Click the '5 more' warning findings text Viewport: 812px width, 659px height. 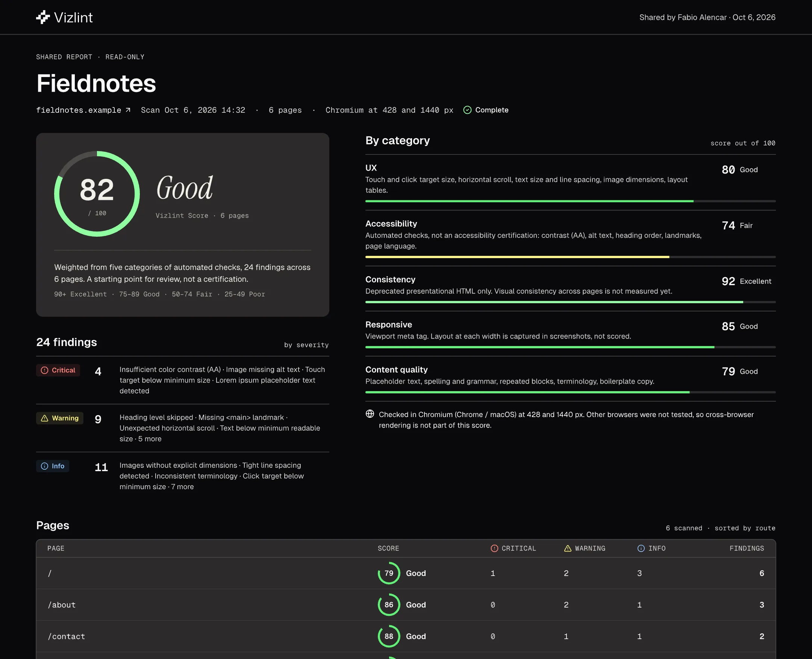coord(150,439)
